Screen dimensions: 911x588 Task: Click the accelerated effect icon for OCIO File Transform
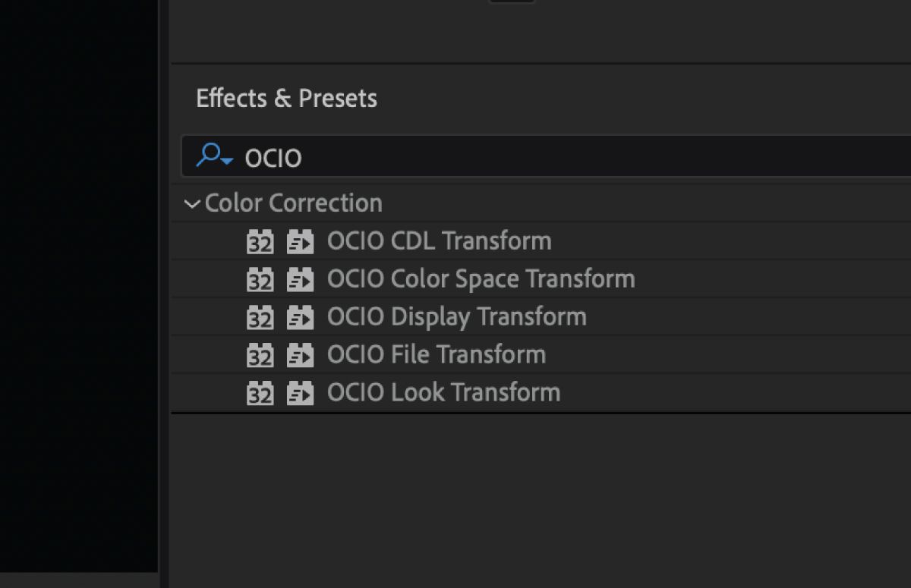point(300,354)
